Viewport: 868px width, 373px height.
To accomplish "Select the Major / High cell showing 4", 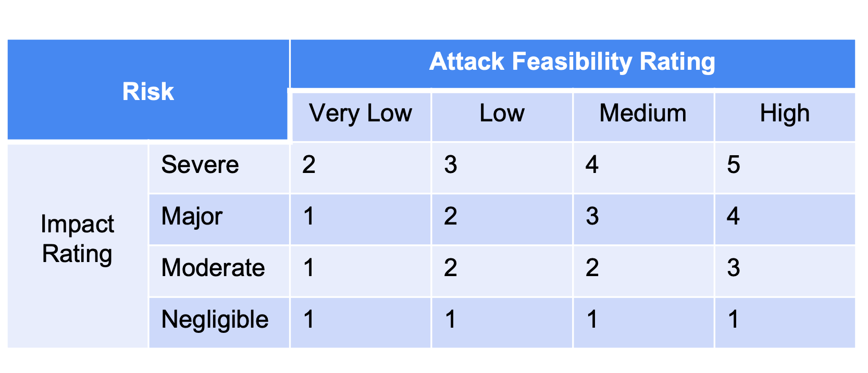I will pos(785,219).
